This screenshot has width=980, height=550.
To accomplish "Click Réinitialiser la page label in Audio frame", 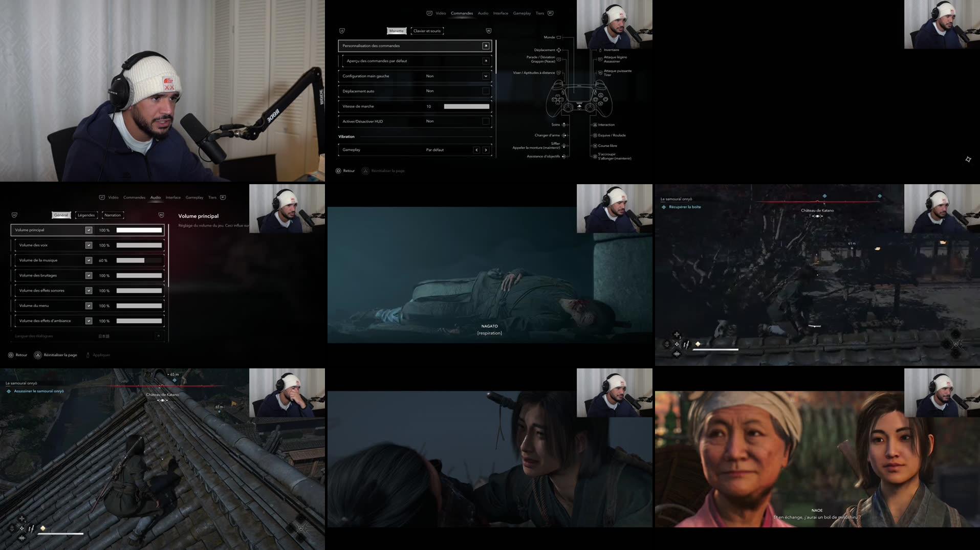I will click(60, 355).
